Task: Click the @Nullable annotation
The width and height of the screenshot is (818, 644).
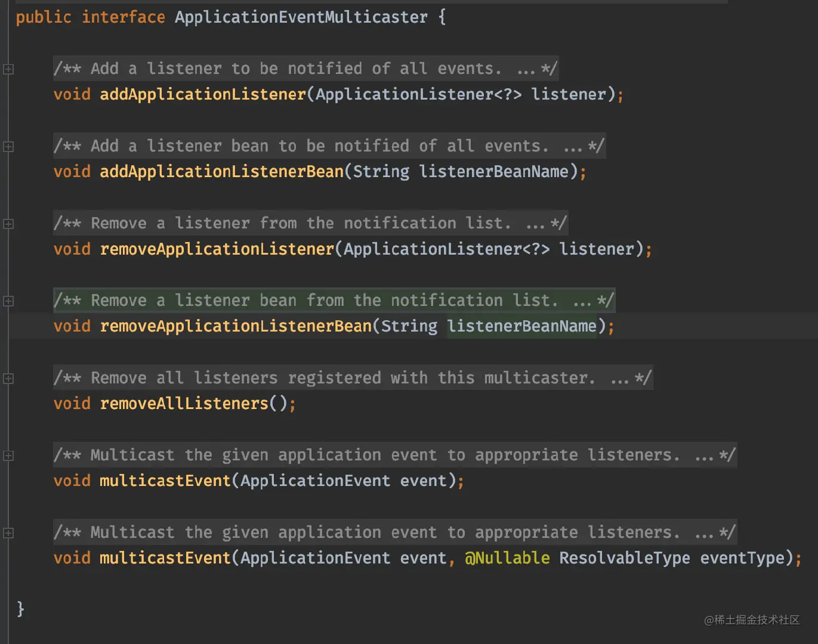Action: 507,558
